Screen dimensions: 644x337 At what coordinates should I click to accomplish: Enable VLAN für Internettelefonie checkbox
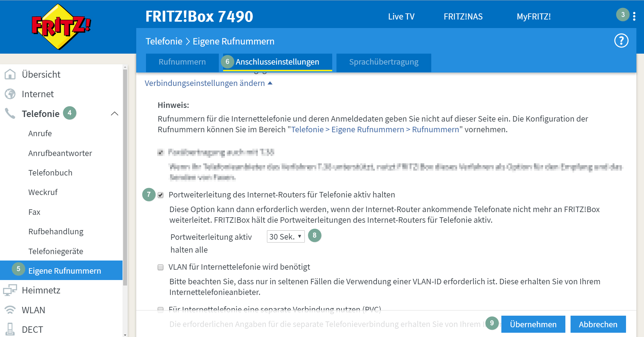161,267
